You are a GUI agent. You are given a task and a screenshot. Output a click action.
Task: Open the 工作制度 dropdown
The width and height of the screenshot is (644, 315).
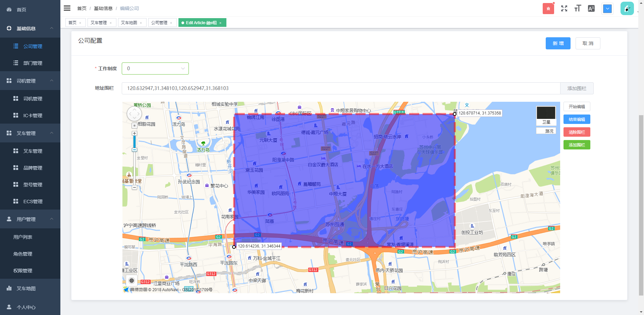pos(155,69)
